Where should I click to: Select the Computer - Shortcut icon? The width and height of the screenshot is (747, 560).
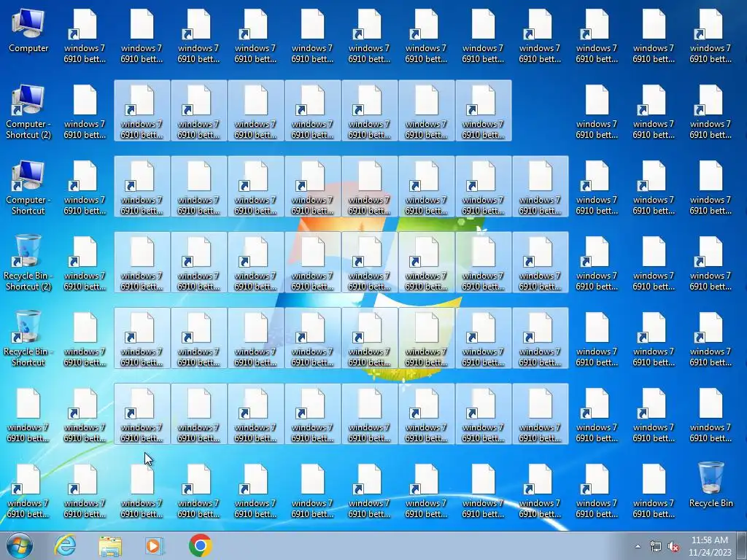click(28, 187)
